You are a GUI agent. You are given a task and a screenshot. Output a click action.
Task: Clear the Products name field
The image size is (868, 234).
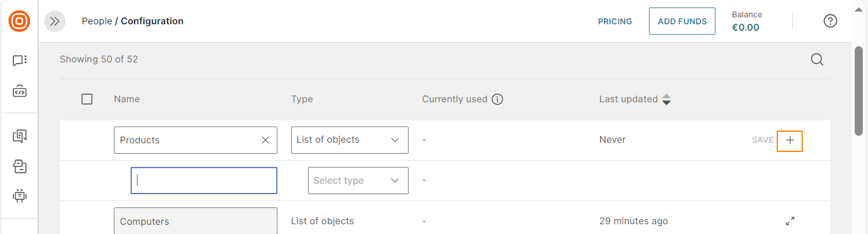(265, 140)
